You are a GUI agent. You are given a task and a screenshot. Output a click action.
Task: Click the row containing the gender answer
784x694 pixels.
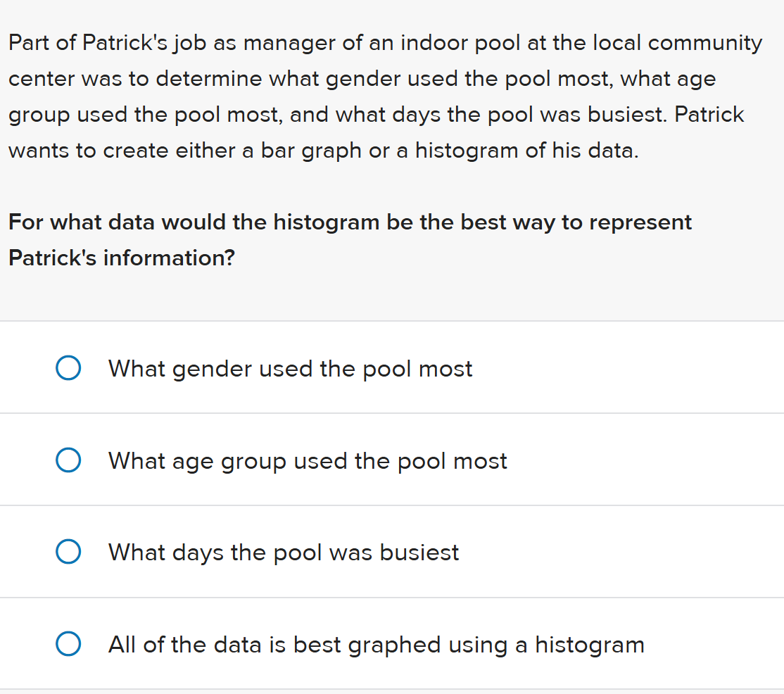[392, 367]
